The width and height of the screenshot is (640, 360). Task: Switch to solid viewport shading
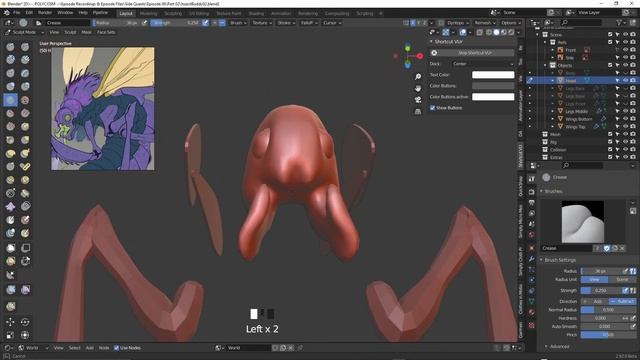coord(496,32)
